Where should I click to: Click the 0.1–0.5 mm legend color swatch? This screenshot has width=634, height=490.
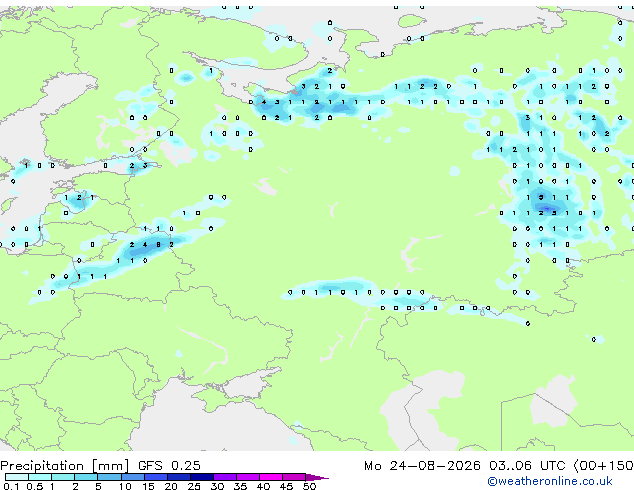pos(17,477)
